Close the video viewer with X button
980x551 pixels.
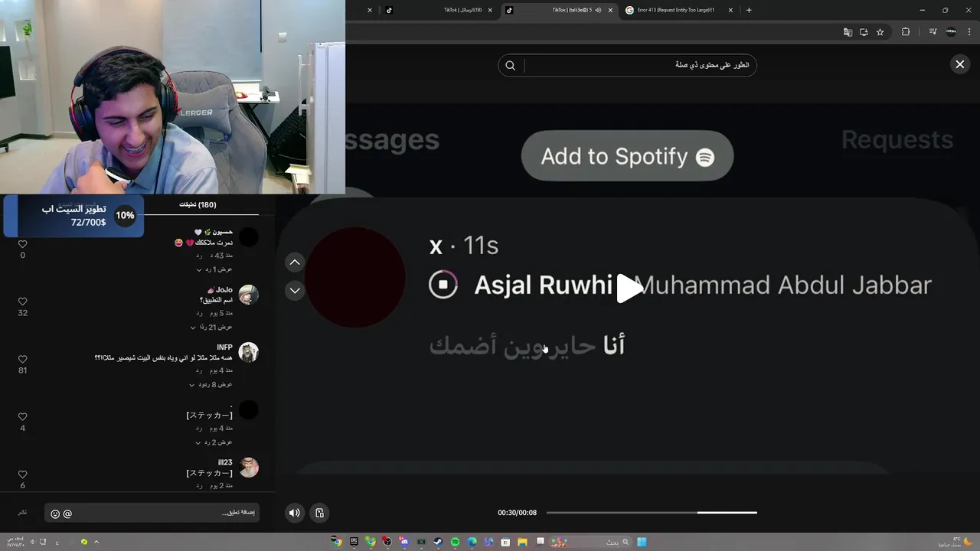(960, 64)
